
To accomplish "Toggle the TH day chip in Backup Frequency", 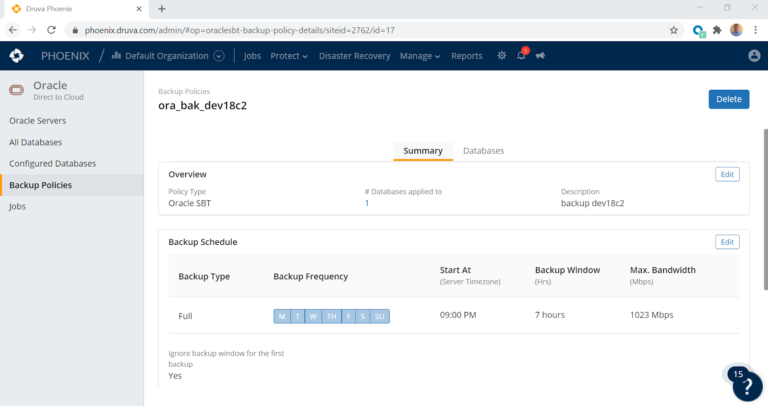I will (x=330, y=316).
